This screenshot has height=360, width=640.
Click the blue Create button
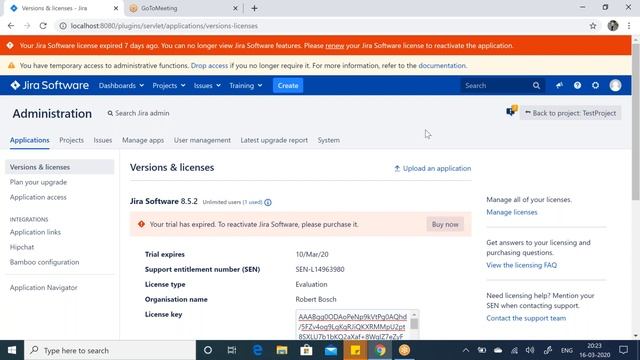(x=288, y=85)
